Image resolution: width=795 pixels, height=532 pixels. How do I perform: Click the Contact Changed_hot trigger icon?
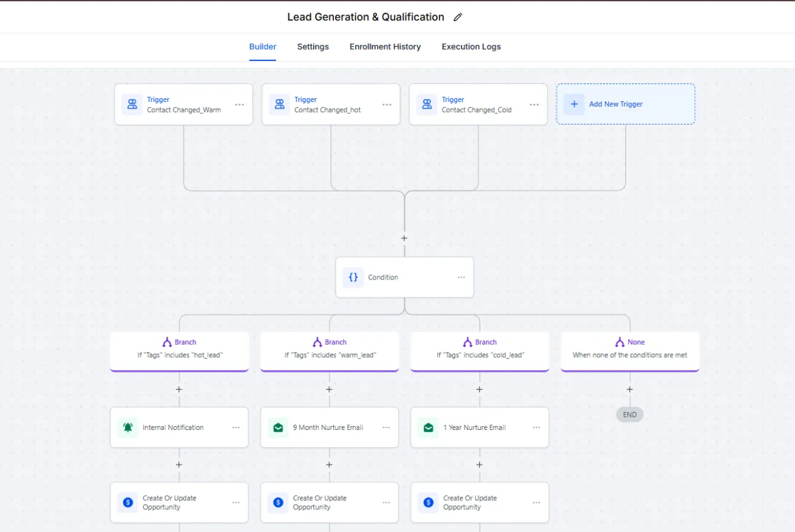[280, 104]
